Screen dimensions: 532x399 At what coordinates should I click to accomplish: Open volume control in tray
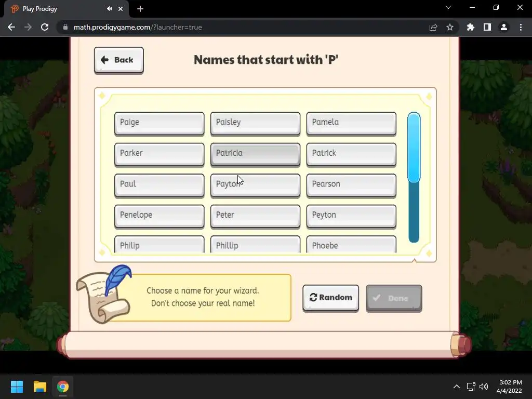click(484, 387)
